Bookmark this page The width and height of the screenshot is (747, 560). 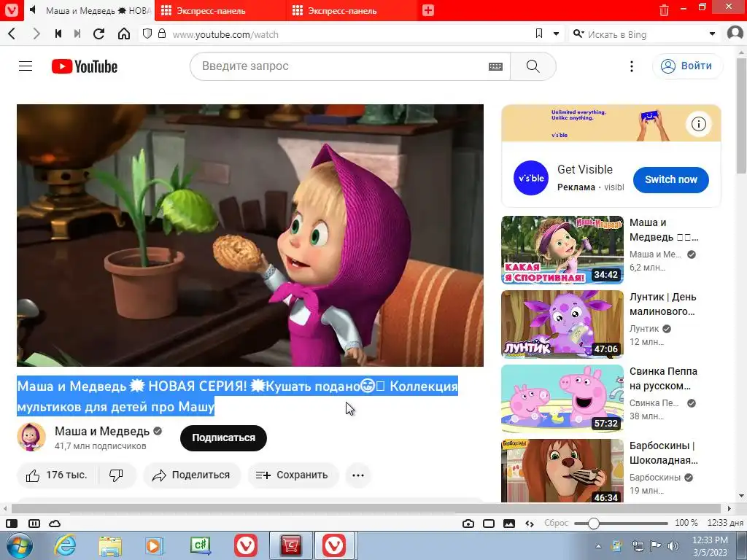[539, 34]
